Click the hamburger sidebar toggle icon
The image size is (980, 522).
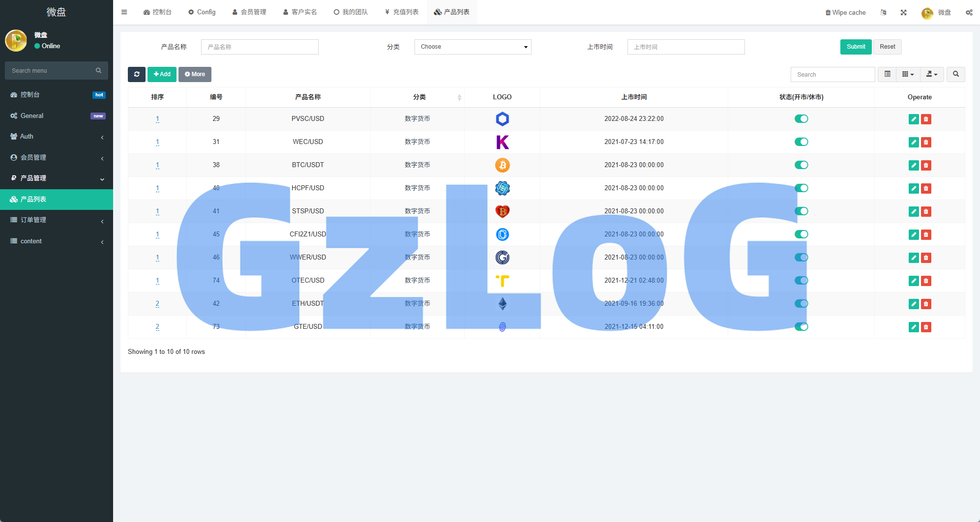[x=124, y=12]
